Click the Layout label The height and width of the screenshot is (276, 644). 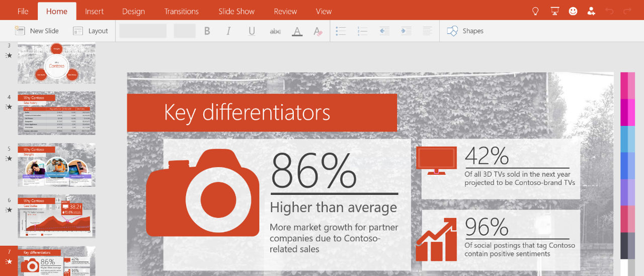click(x=98, y=31)
